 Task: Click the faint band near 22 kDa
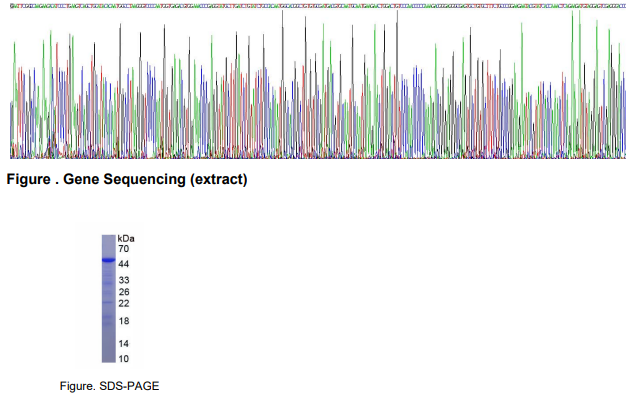click(x=109, y=302)
